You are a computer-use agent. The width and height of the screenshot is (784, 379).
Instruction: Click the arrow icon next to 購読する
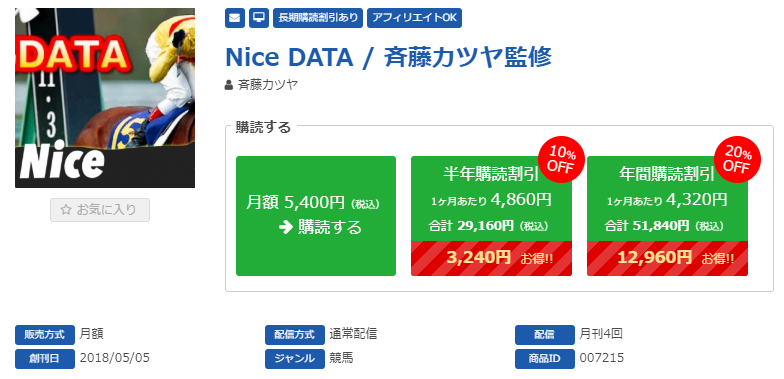tap(286, 228)
